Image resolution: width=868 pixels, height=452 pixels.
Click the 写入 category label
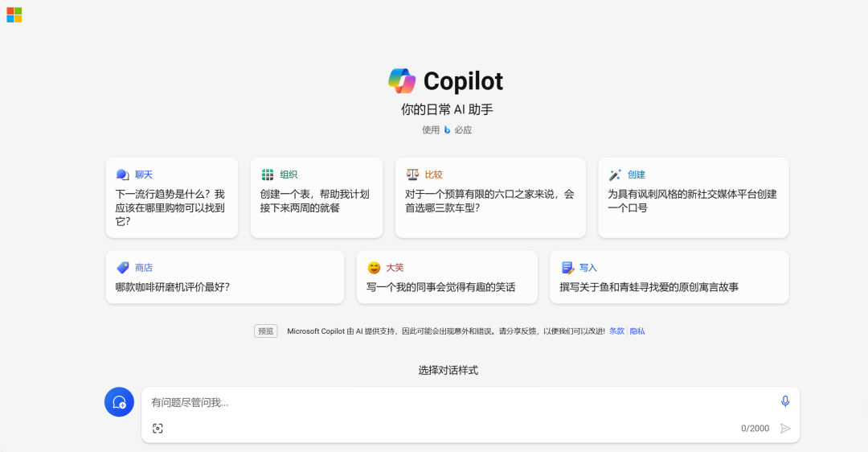click(x=588, y=268)
